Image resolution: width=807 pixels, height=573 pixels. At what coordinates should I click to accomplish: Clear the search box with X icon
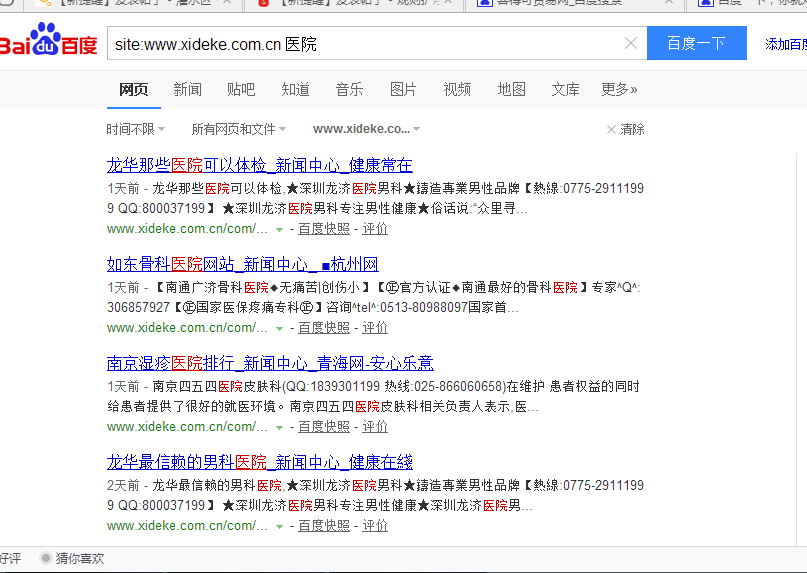631,43
